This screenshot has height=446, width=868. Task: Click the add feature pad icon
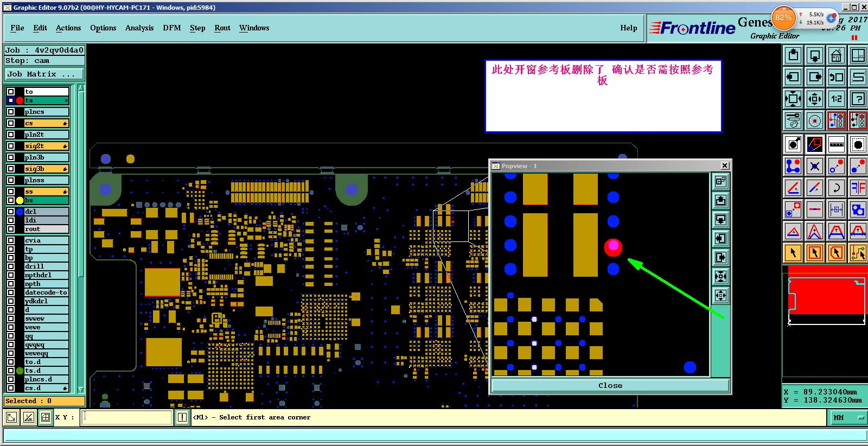[x=793, y=144]
